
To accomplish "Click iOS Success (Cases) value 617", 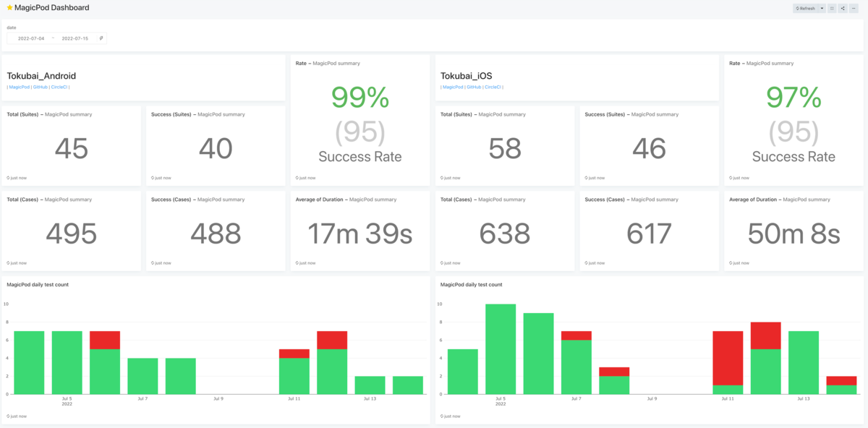I will [649, 234].
